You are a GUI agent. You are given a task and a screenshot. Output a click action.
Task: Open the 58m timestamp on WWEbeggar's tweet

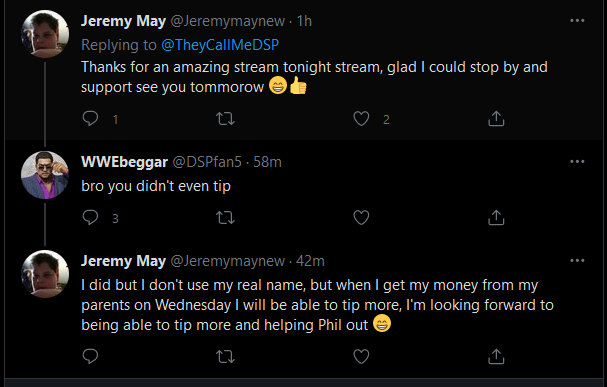coord(267,162)
